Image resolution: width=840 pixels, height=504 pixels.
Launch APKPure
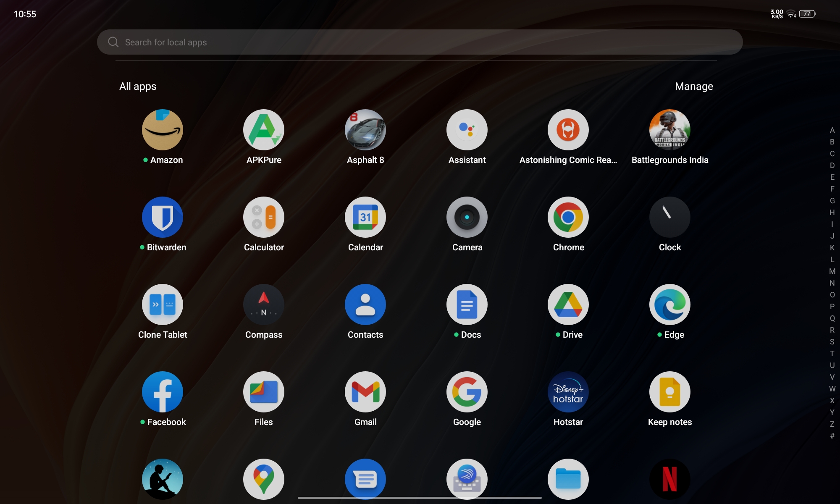tap(264, 130)
